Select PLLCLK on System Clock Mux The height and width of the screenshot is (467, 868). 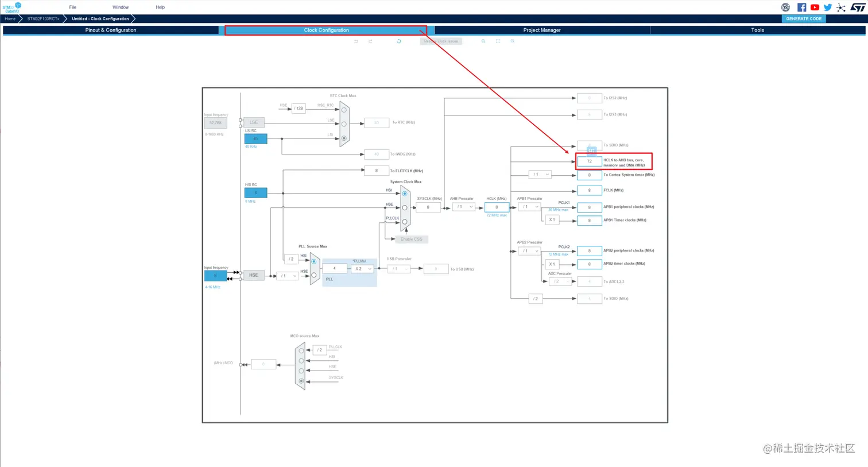coord(405,222)
